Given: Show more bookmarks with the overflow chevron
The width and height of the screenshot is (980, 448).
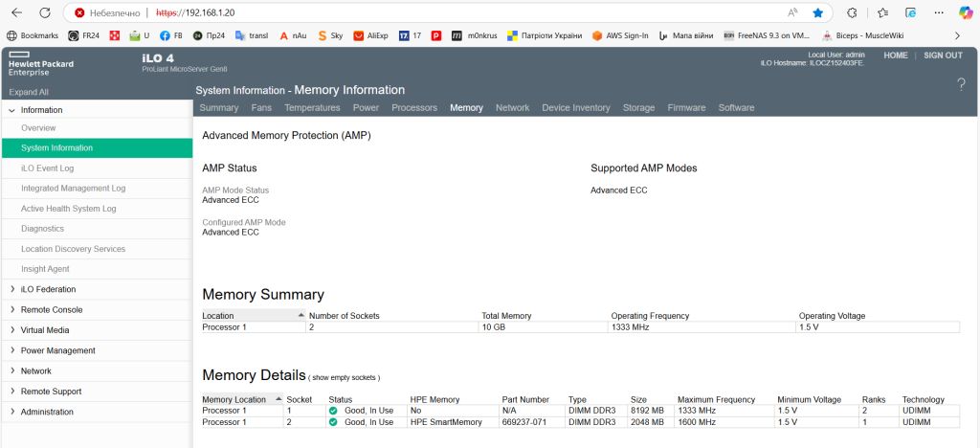Looking at the screenshot, I should [957, 35].
